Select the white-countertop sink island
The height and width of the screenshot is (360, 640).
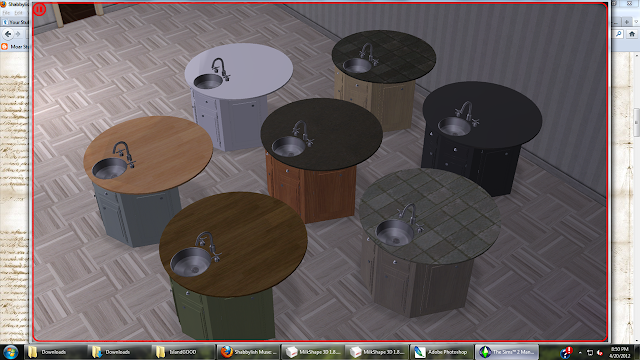238,96
